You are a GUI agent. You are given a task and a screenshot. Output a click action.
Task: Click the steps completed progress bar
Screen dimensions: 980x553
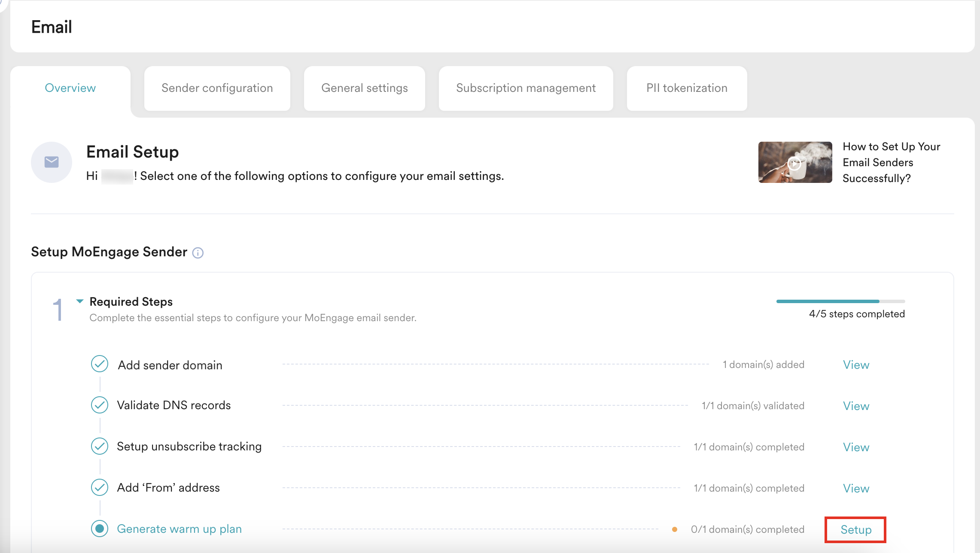point(840,301)
